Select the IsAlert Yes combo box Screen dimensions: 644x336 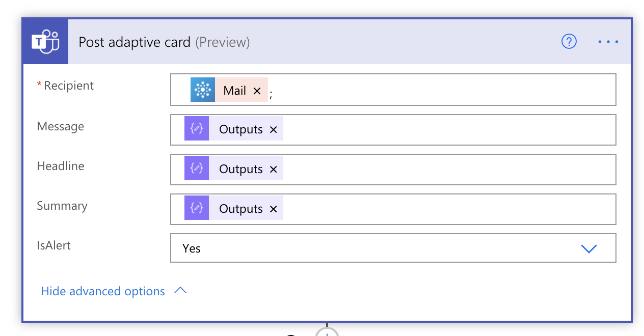click(x=393, y=248)
